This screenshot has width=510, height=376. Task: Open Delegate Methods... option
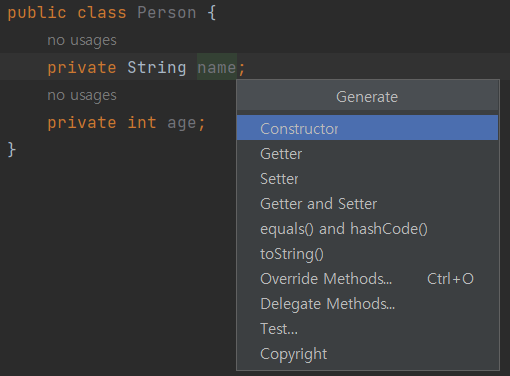(x=367, y=304)
